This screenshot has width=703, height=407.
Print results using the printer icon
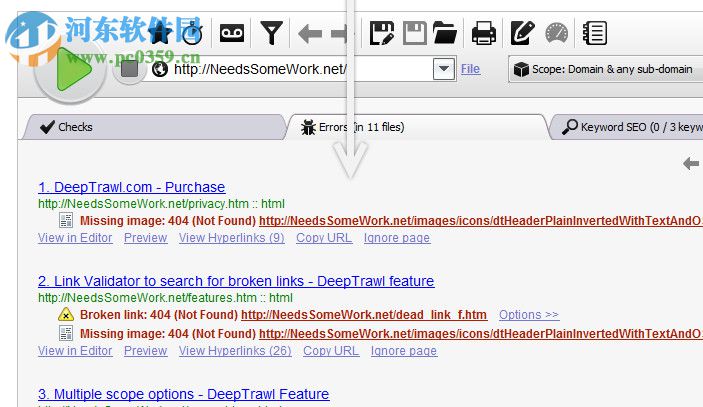click(x=484, y=33)
